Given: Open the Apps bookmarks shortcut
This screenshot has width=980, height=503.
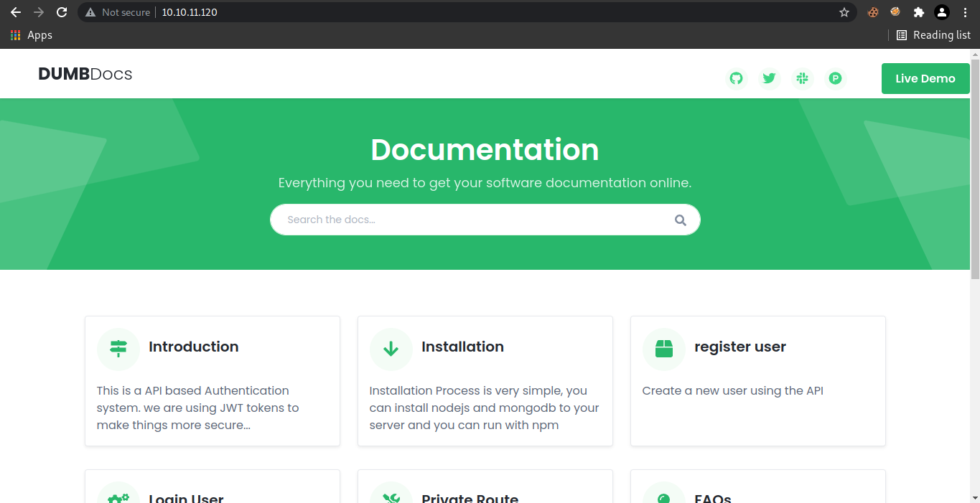Looking at the screenshot, I should coord(32,35).
